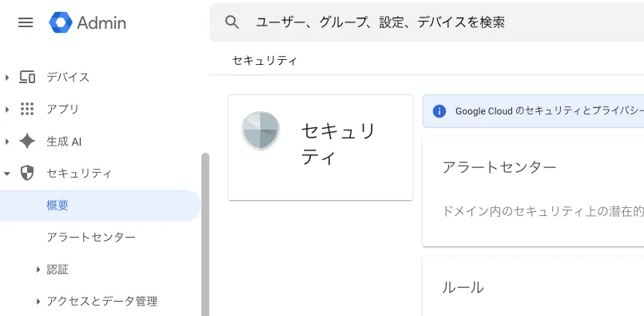Image resolution: width=644 pixels, height=316 pixels.
Task: Click the セキュリティ shield icon in sidebar
Action: 27,174
